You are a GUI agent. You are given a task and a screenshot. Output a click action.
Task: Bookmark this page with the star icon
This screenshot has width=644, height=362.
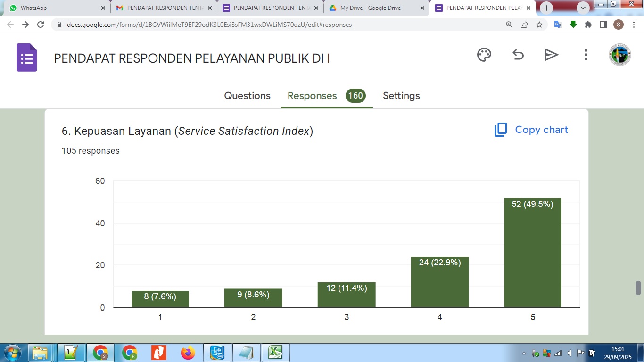[x=539, y=25]
